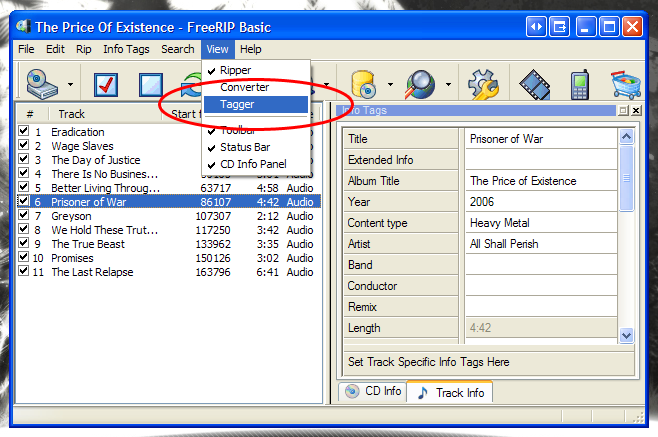Uncheck track 2 Wage Slaves checkbox
The image size is (658, 437).
pos(24,145)
